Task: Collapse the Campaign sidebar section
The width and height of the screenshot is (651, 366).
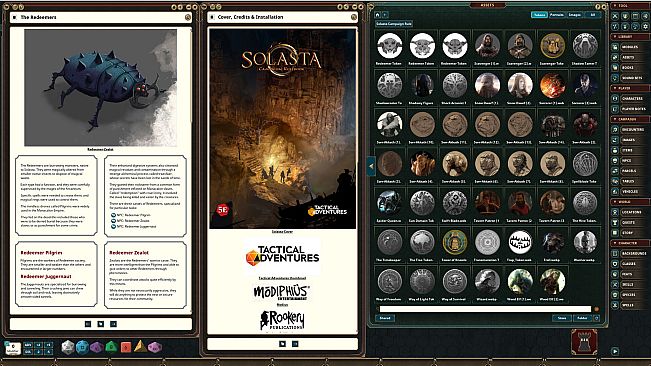Action: [629, 119]
